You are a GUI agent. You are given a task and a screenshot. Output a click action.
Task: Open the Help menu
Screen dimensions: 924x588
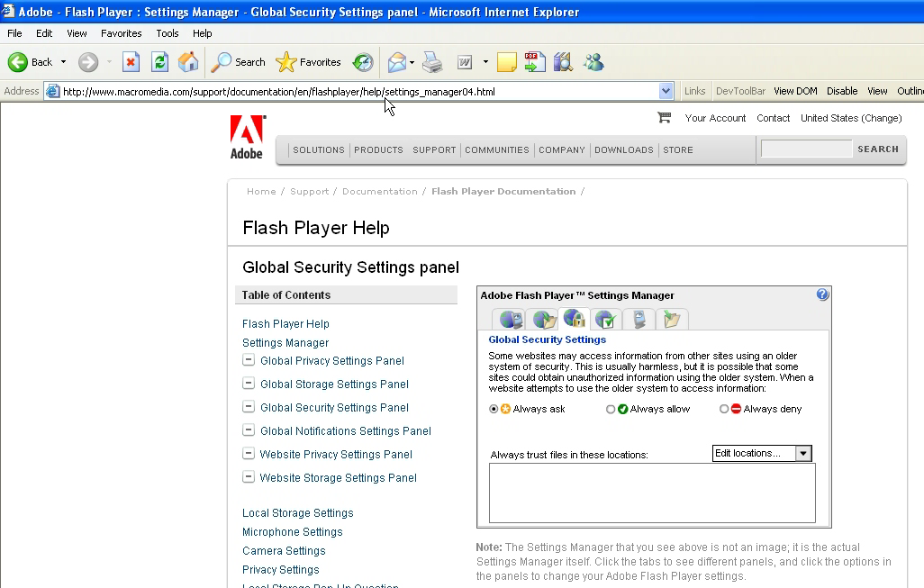click(x=202, y=33)
